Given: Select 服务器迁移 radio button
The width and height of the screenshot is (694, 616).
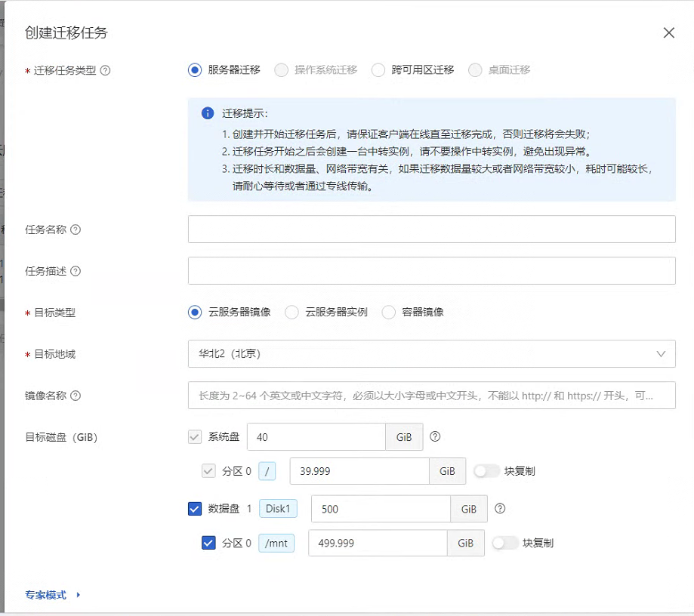Looking at the screenshot, I should [x=195, y=70].
